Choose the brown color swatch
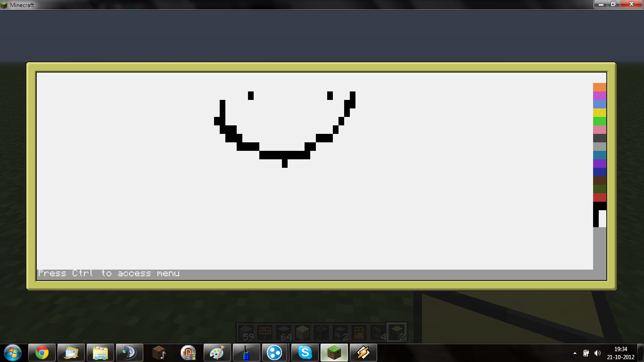This screenshot has width=644, height=362. pos(599,181)
